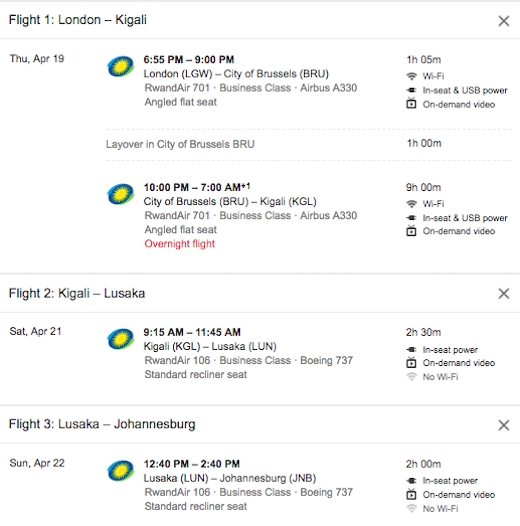
Task: Click RwandAir logo for Lusaka–Johannesburg flight
Action: 121,471
